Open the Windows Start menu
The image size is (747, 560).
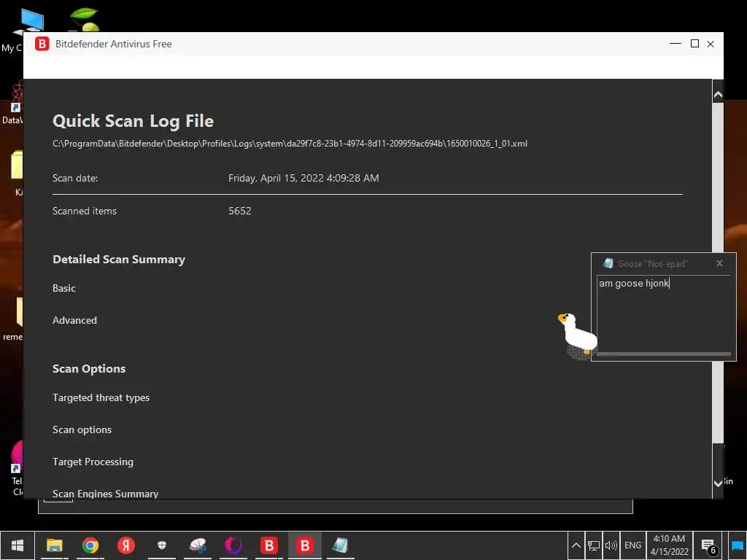point(18,545)
